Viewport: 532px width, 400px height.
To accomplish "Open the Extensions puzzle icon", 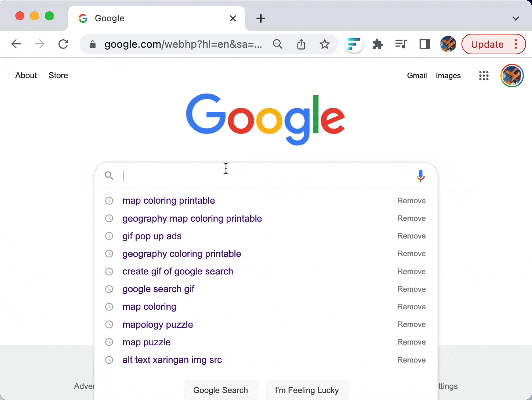I will [378, 44].
